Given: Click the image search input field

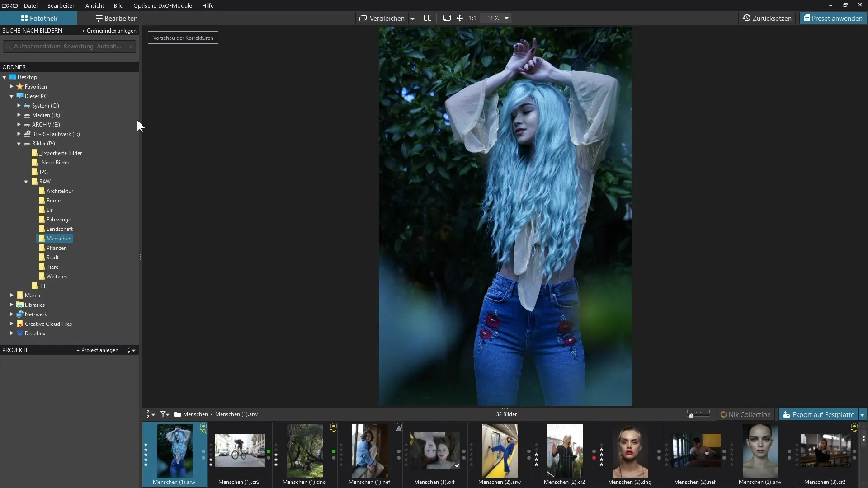Looking at the screenshot, I should [x=69, y=47].
